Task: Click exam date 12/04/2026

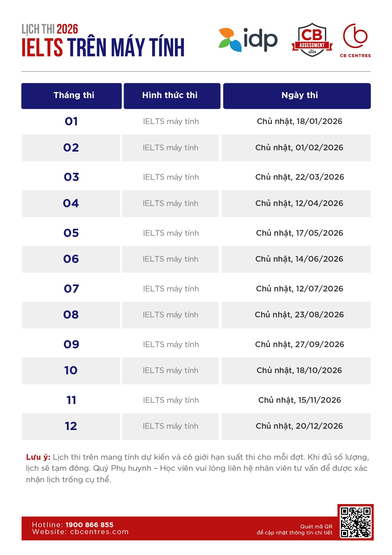Action: [x=299, y=203]
